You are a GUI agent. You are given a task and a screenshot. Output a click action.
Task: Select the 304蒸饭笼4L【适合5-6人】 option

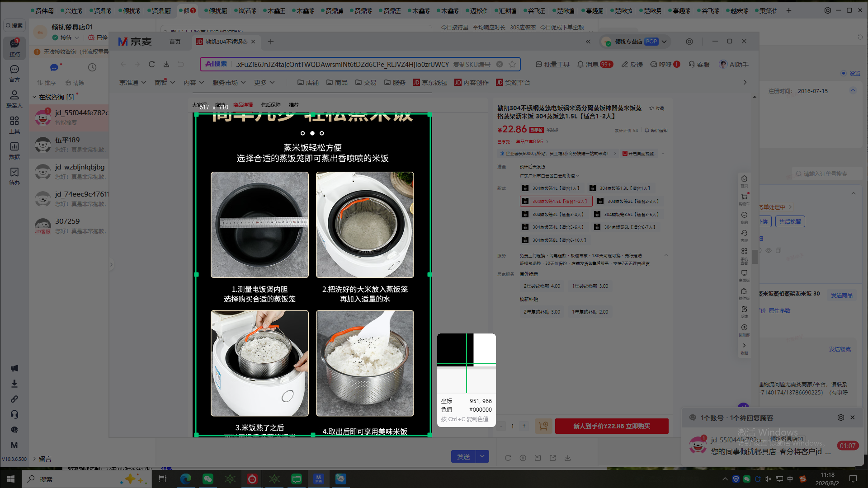tap(553, 227)
